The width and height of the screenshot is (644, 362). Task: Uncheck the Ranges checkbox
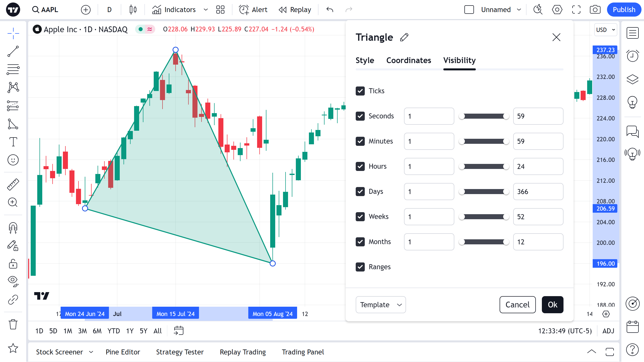(360, 267)
